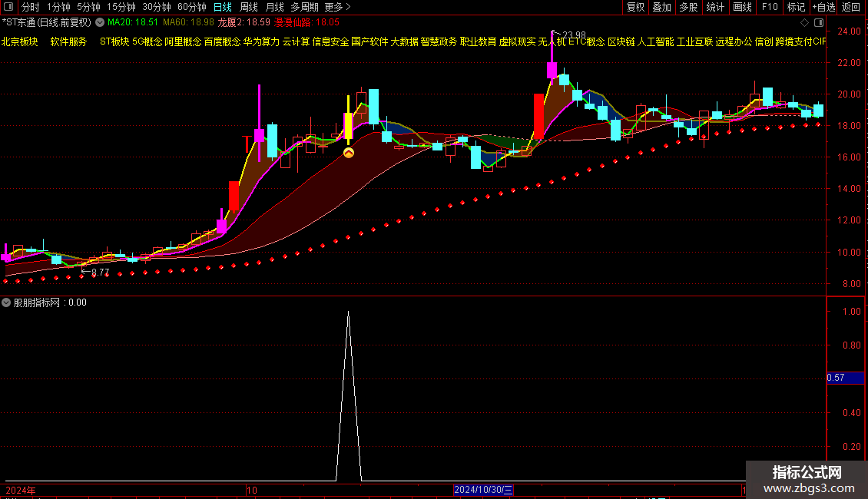The height and width of the screenshot is (499, 868).
Task: Click the 2024年 label on time axis
Action: 21,490
